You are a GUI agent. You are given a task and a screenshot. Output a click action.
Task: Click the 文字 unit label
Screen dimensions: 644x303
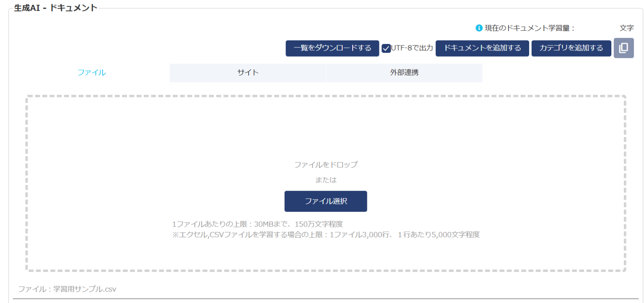pyautogui.click(x=626, y=28)
